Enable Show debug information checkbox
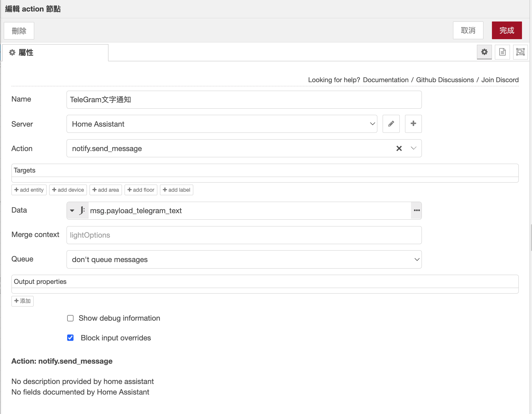 70,318
